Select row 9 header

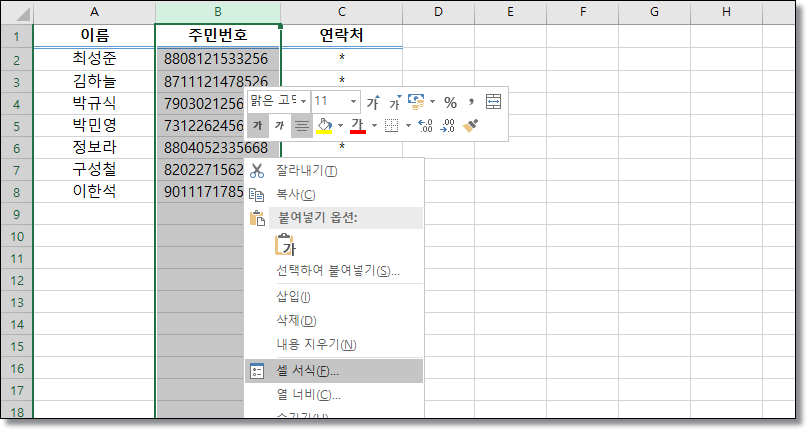17,214
